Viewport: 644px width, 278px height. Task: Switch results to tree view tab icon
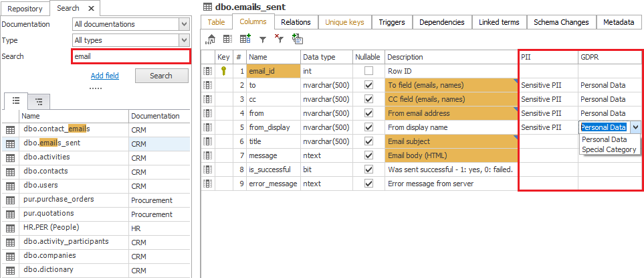coord(39,102)
